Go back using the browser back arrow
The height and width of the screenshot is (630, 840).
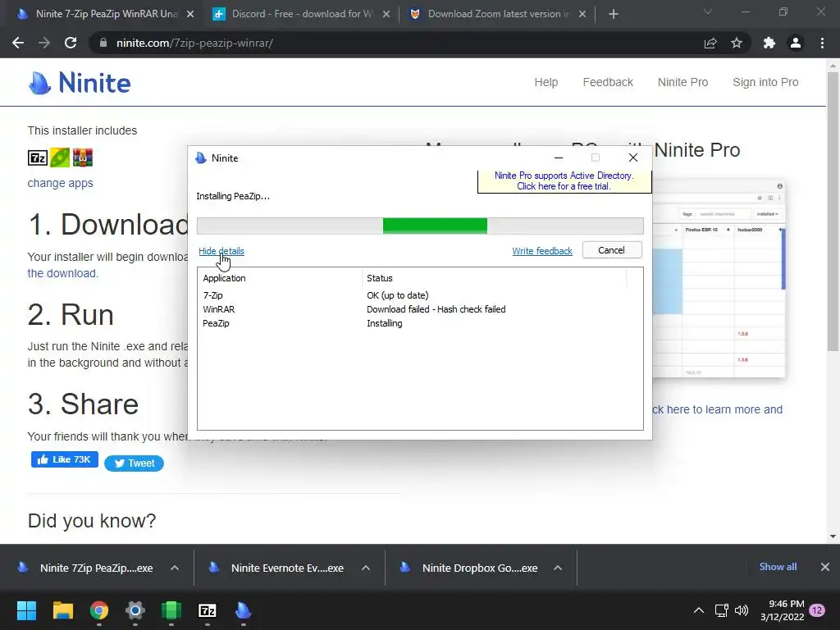pos(18,43)
